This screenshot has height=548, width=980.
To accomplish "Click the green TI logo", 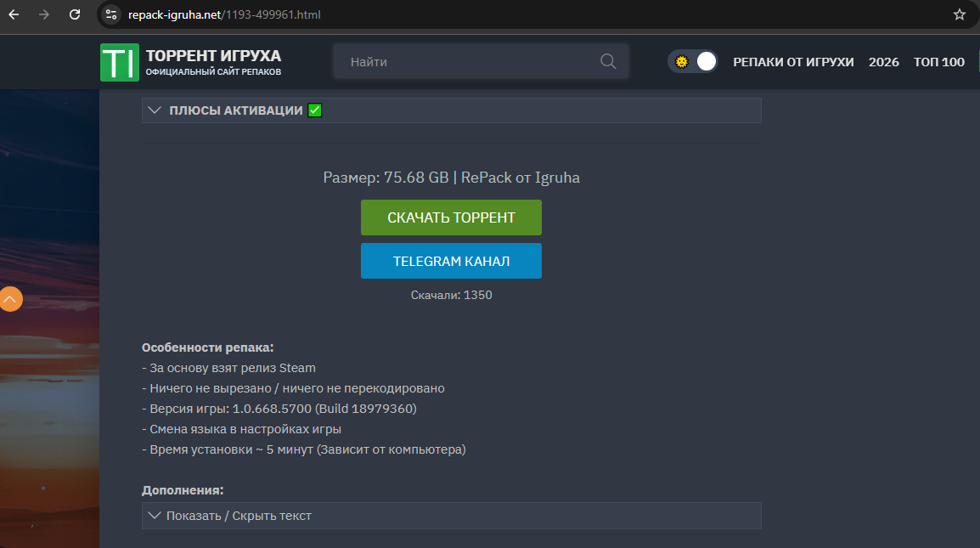I will (119, 62).
